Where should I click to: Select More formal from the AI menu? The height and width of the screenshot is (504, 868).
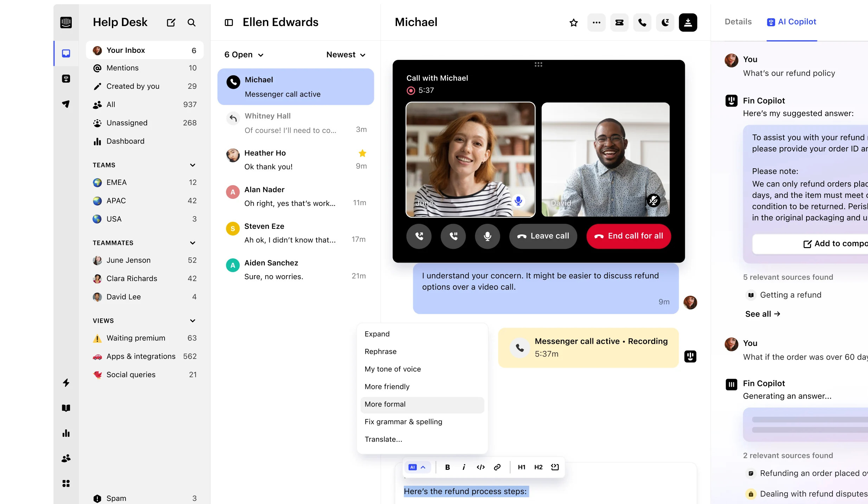pos(385,404)
